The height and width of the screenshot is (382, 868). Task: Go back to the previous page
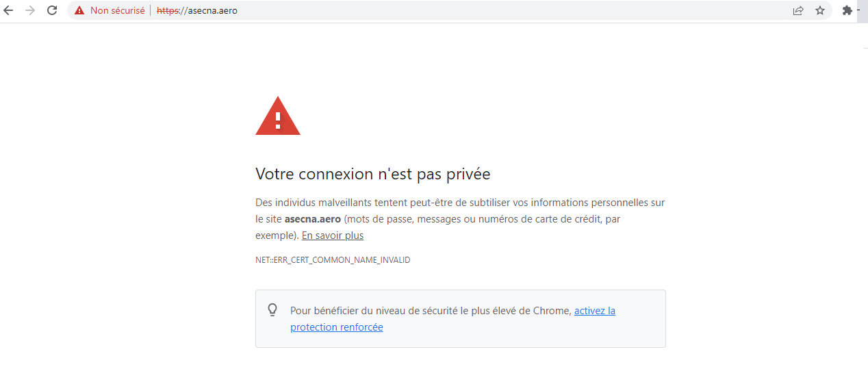click(9, 10)
